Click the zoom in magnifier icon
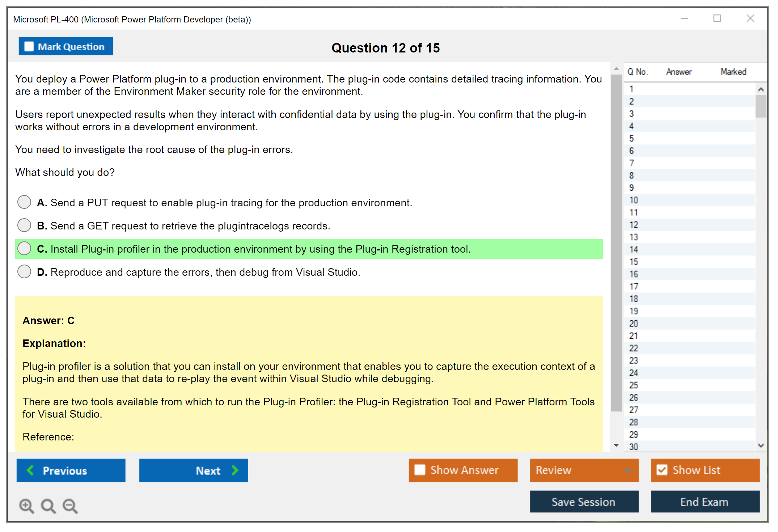This screenshot has height=532, width=778. [26, 506]
